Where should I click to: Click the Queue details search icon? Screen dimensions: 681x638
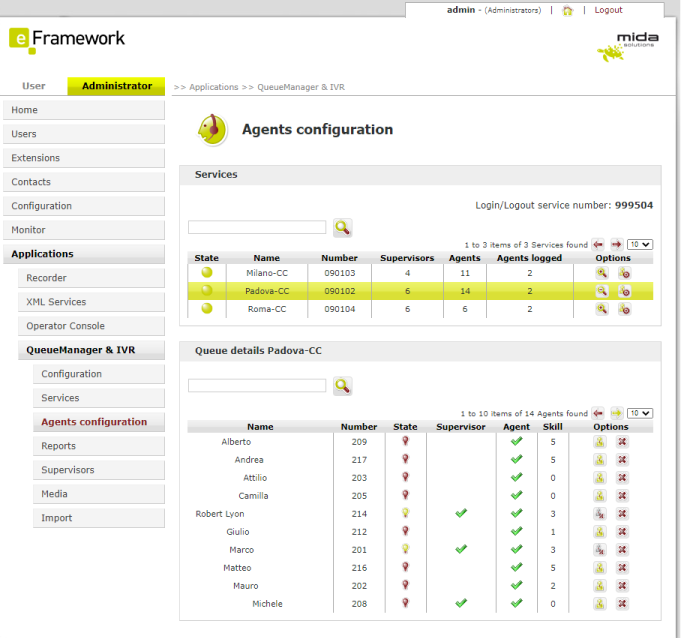342,386
